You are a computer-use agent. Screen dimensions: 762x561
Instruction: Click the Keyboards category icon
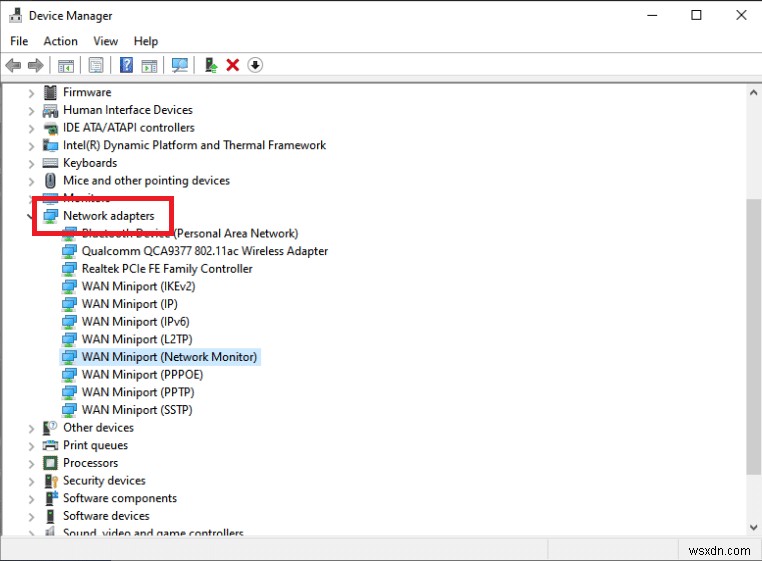(x=50, y=163)
